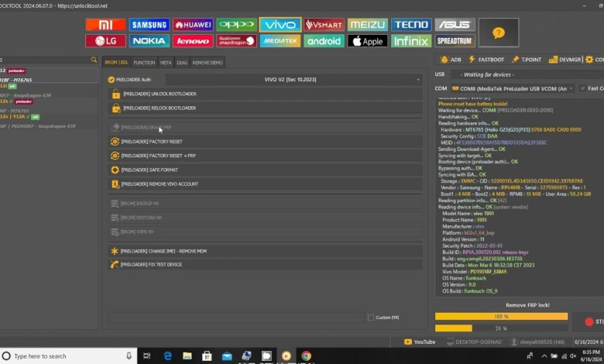Open the Spreadtrum brand section
Viewport: 604px width, 364px height.
point(455,41)
